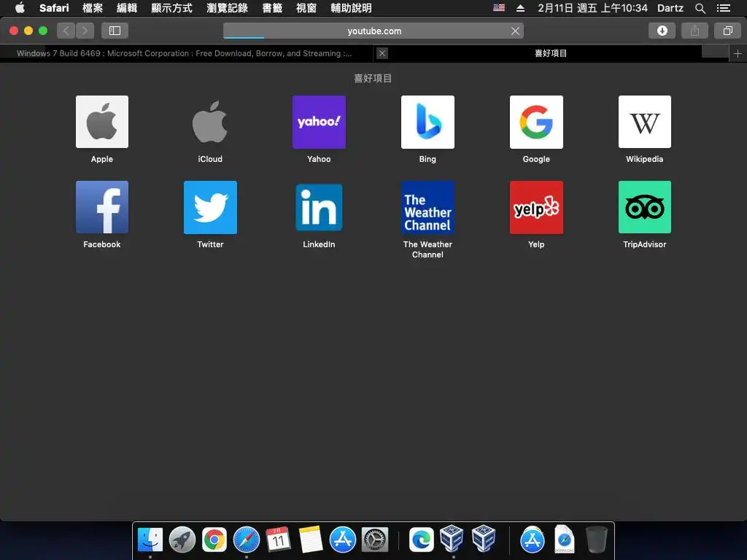747x560 pixels.
Task: Open the Twitter favorite tile
Action: point(210,207)
